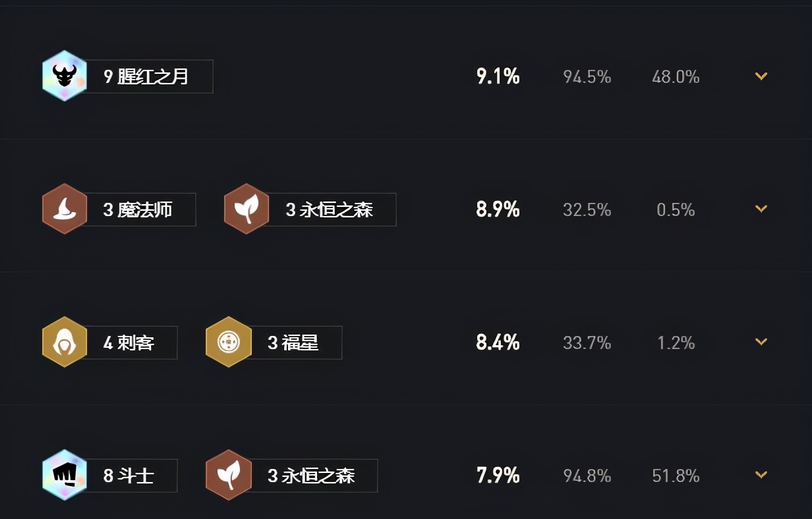Click the golden assassin hexagon badge
Image resolution: width=812 pixels, height=519 pixels.
[x=65, y=342]
